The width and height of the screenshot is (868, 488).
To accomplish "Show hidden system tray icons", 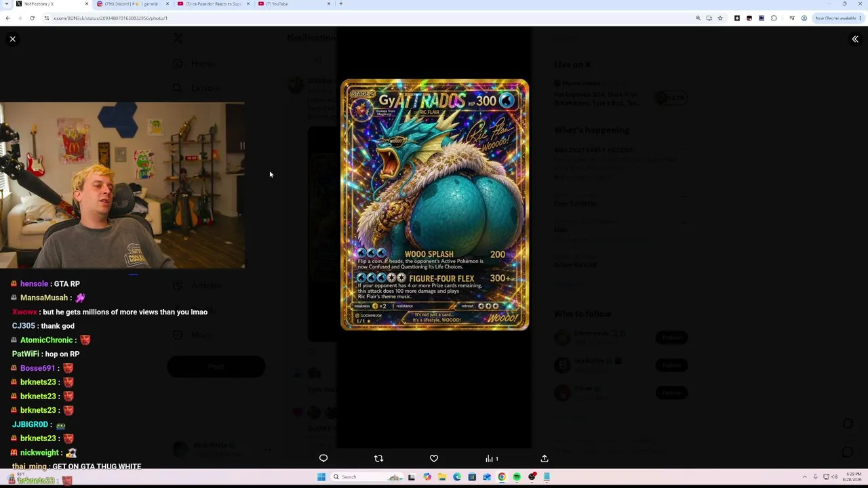I will tap(805, 477).
